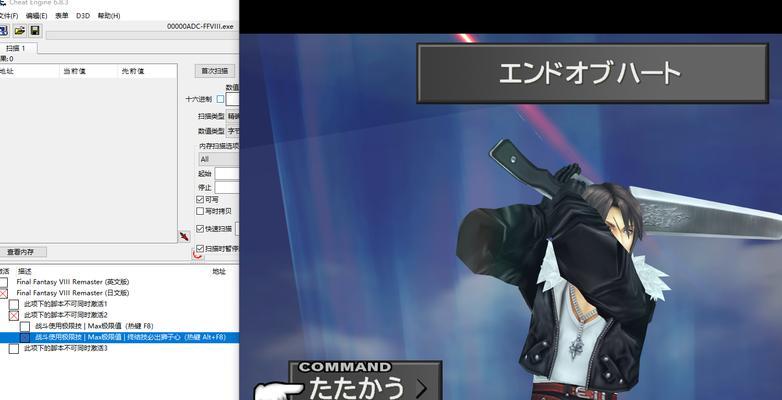Click the white glove pointer cursor in game
782x400 pixels.
pos(278,392)
